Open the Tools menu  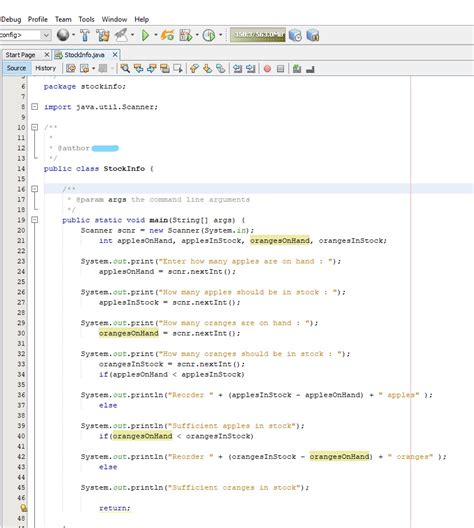[x=87, y=19]
